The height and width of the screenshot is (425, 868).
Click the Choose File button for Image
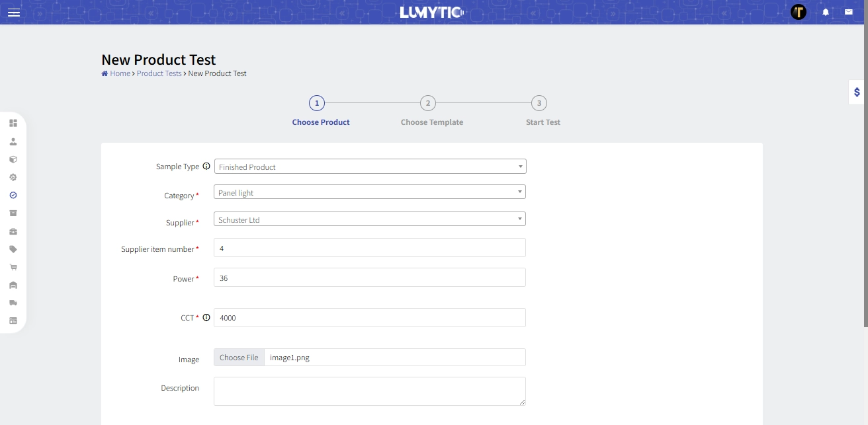[239, 357]
